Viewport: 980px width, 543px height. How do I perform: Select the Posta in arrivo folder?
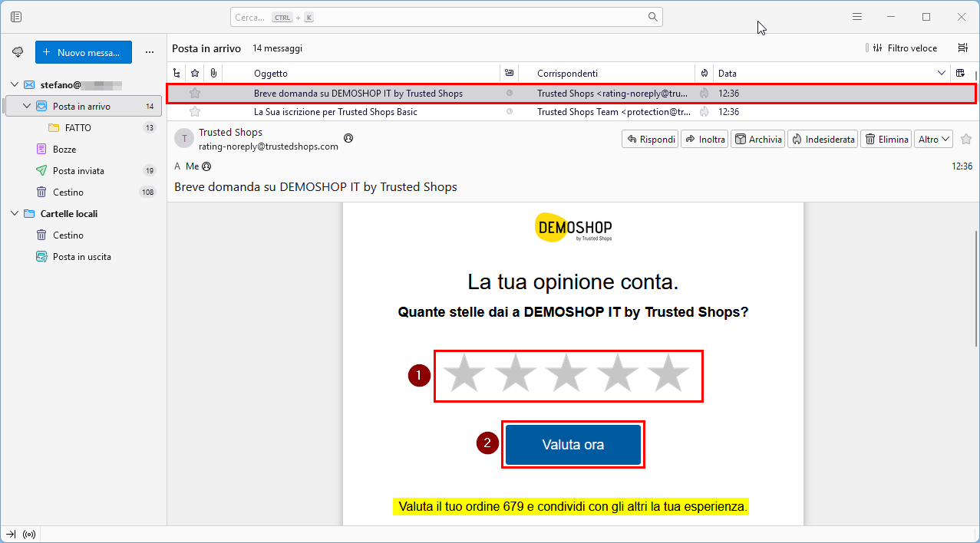click(83, 106)
